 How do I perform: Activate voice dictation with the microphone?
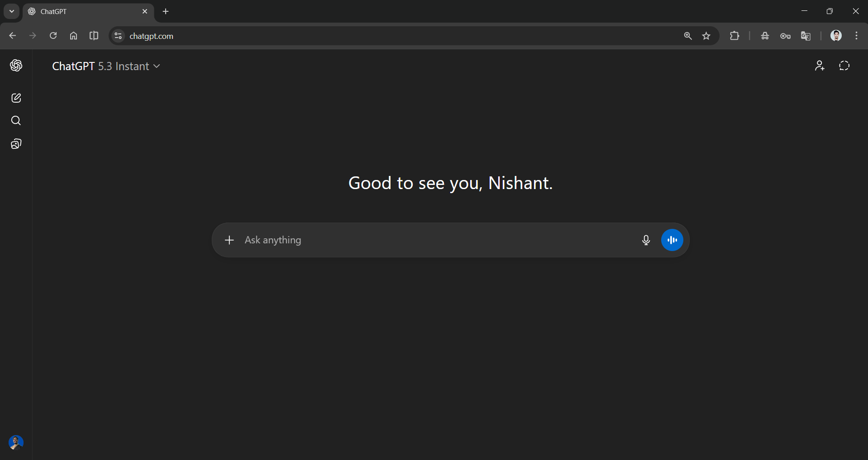(646, 240)
